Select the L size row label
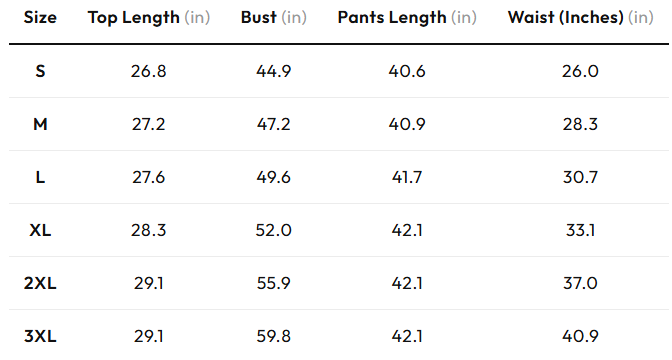 coord(40,177)
